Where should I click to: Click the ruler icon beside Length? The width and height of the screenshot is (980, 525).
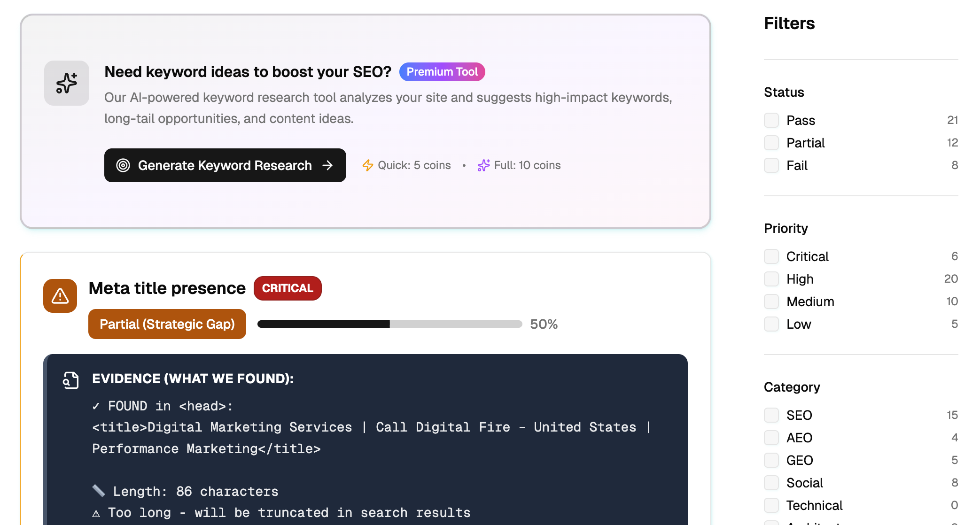99,491
